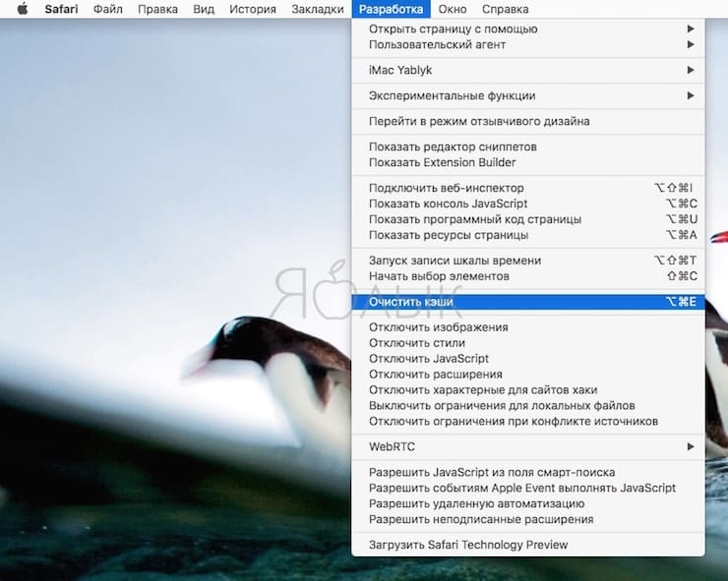Open the История menu
Image resolution: width=728 pixels, height=581 pixels.
253,9
